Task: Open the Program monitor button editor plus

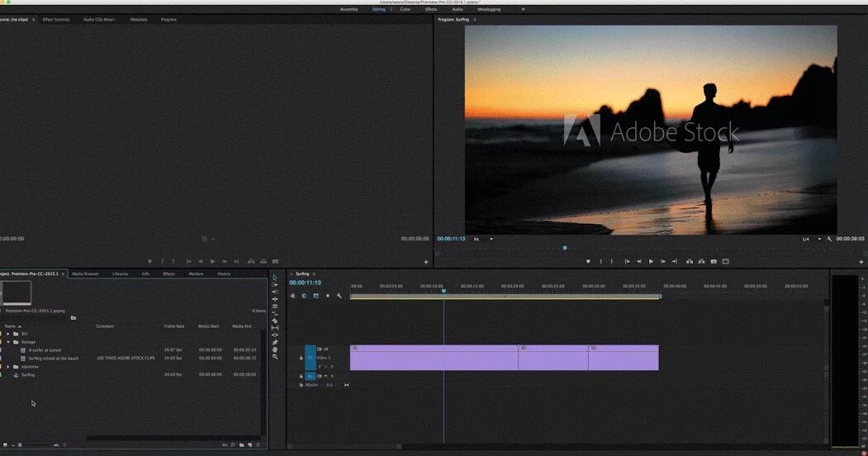Action: point(861,262)
